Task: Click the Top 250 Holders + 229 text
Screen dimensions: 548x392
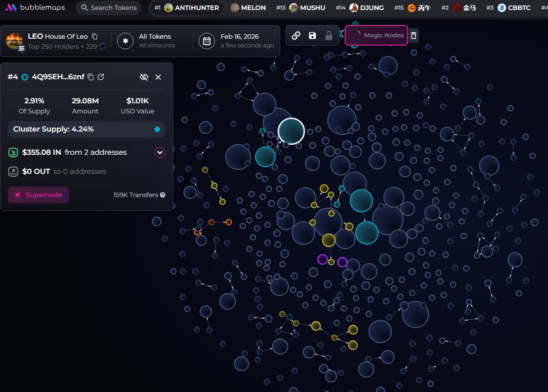Action: point(62,46)
